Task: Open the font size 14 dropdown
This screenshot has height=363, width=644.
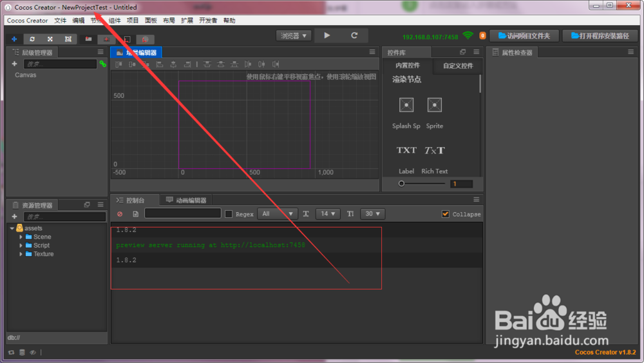Action: (328, 214)
